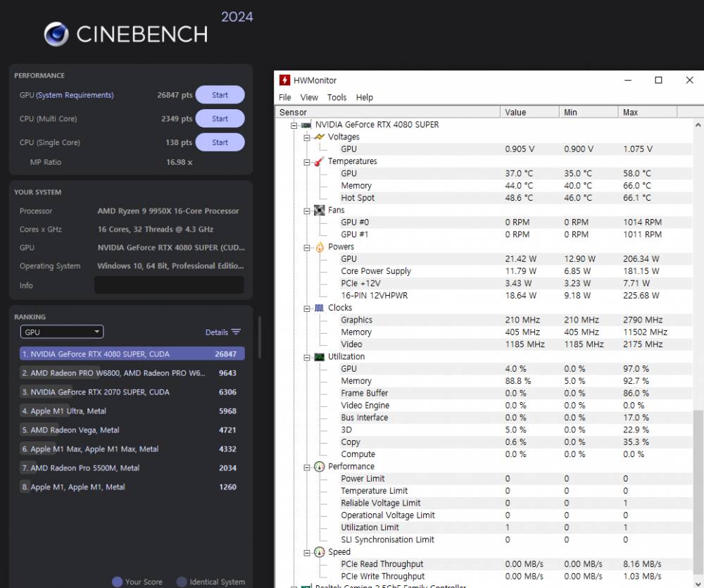Click the NVIDIA GeForce RTX 4080 SUPER device icon
This screenshot has height=588, width=704.
pos(306,125)
